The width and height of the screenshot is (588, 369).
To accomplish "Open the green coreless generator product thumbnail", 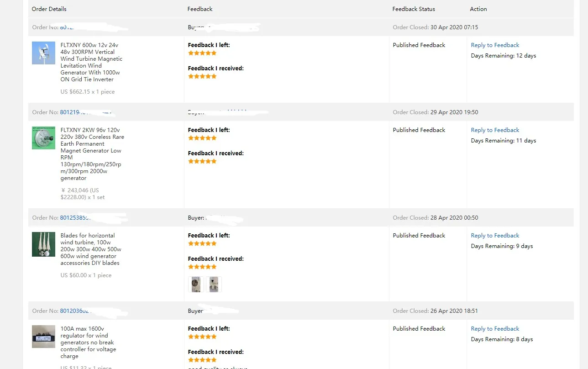I will (x=43, y=138).
